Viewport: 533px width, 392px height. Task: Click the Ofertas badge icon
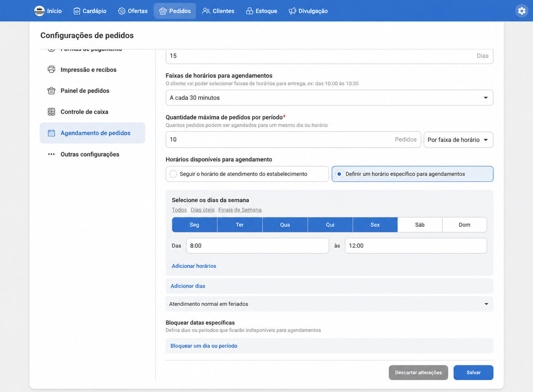[x=122, y=11]
